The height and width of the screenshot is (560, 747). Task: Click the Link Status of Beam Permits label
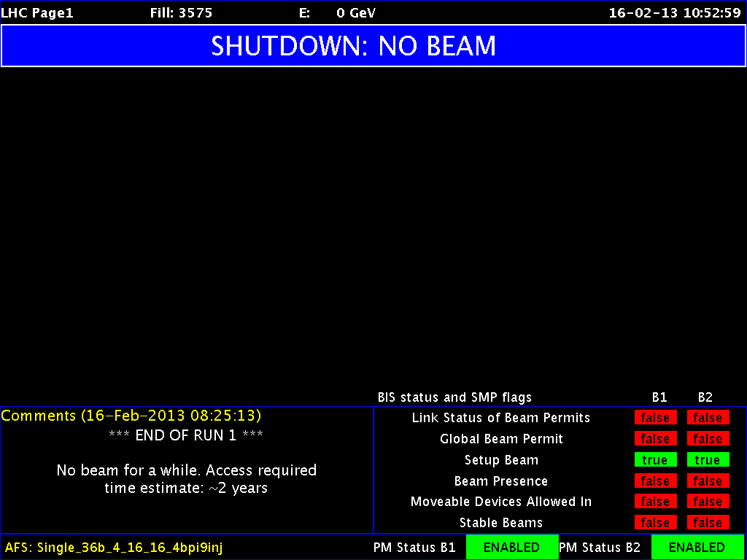point(501,418)
